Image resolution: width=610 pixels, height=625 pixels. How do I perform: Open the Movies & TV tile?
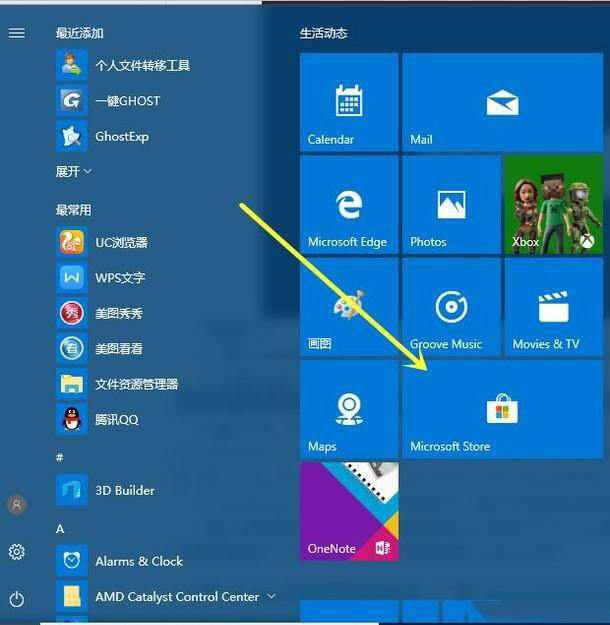554,307
